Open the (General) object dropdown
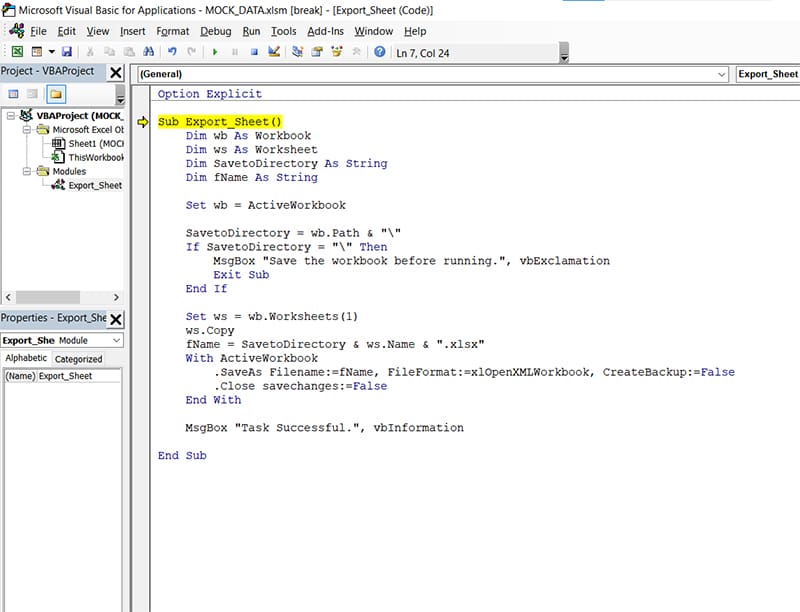800x612 pixels. pos(722,74)
